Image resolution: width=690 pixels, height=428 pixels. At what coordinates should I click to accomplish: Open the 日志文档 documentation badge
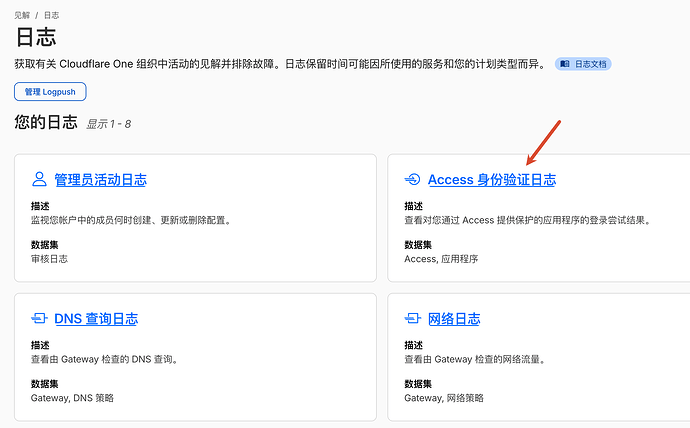pyautogui.click(x=583, y=64)
